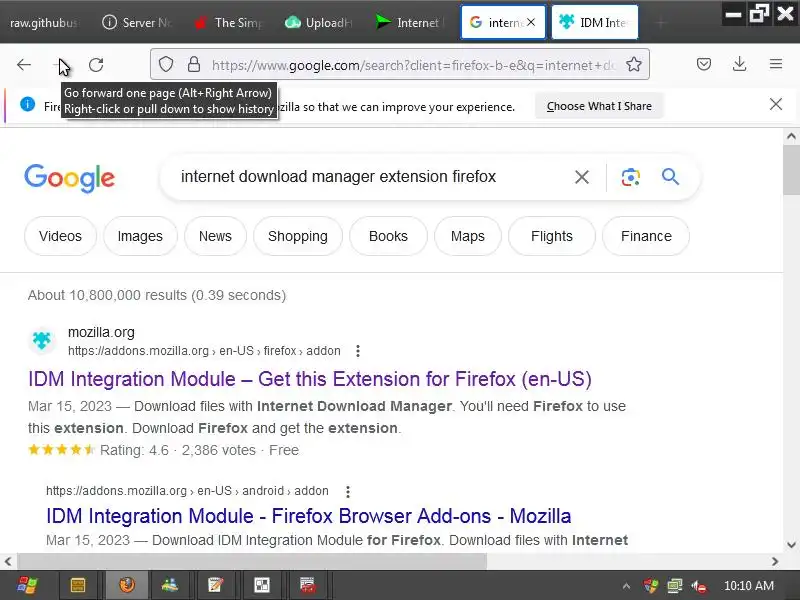The image size is (800, 600).
Task: Open the IDM Integration Module Get this Extension result
Action: point(310,379)
